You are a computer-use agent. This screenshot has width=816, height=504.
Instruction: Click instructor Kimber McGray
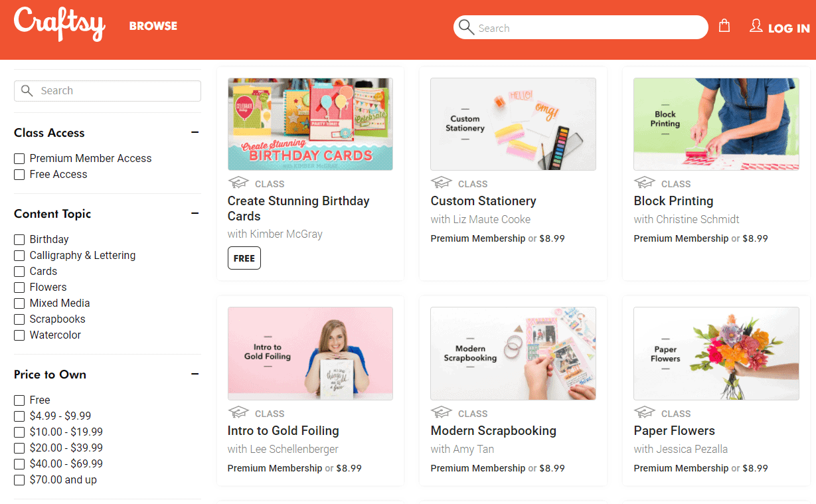point(275,234)
